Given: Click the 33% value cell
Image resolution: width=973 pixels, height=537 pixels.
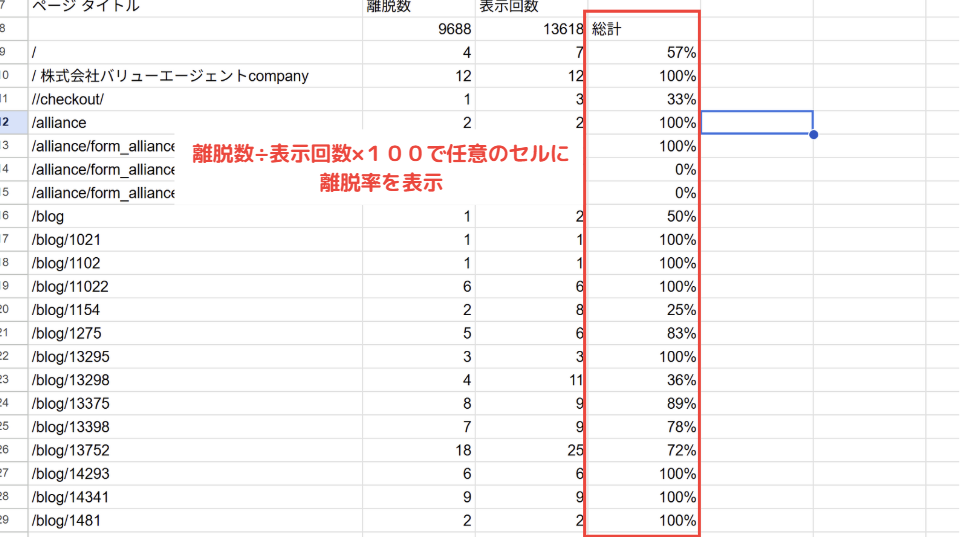Looking at the screenshot, I should (x=643, y=99).
